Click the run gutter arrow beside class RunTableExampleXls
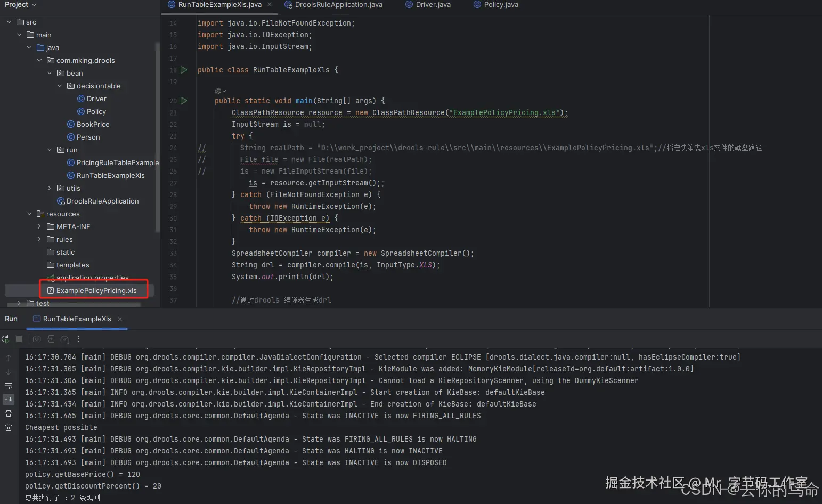This screenshot has width=822, height=504. click(184, 70)
